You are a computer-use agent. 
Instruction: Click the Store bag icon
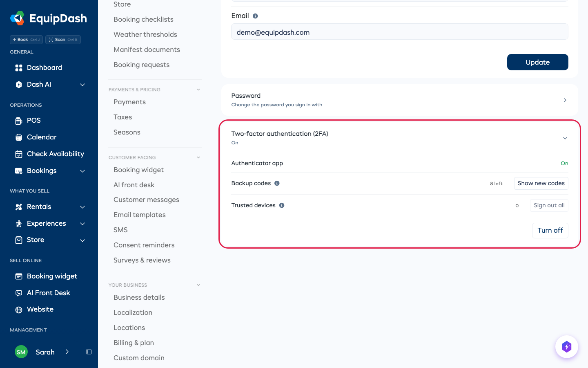(19, 240)
